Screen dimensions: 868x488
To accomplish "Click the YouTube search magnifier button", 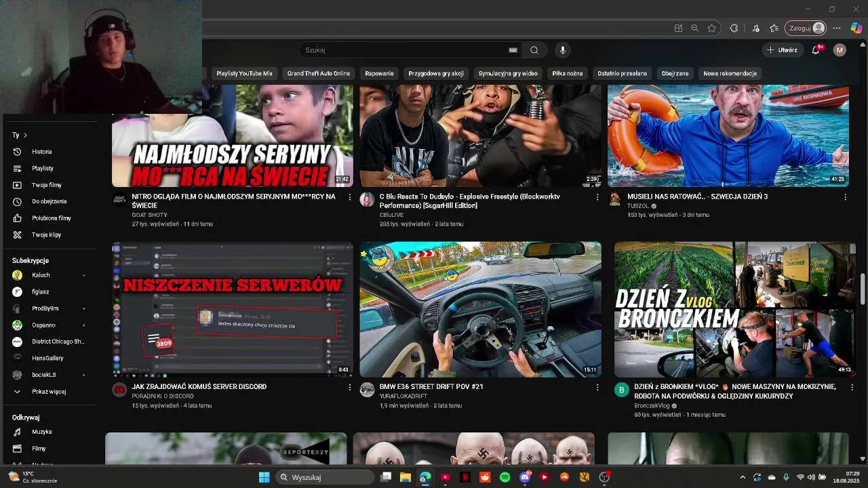I will pos(534,50).
